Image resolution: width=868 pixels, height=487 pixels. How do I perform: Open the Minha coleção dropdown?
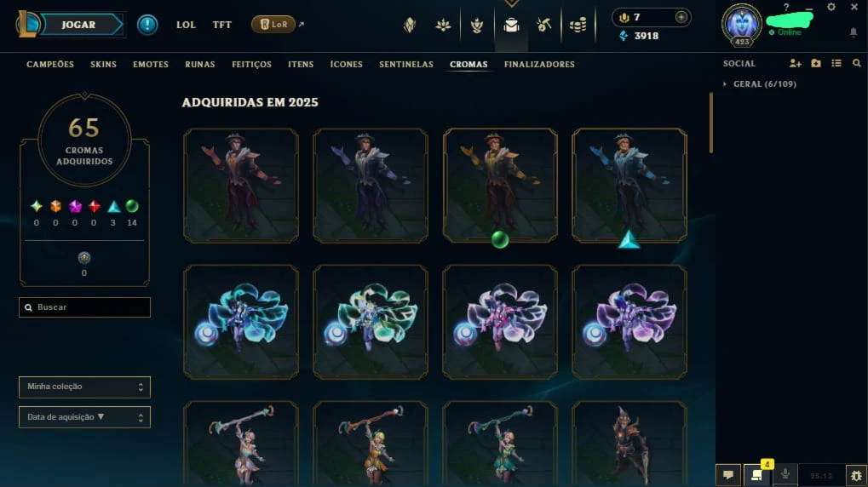tap(84, 387)
